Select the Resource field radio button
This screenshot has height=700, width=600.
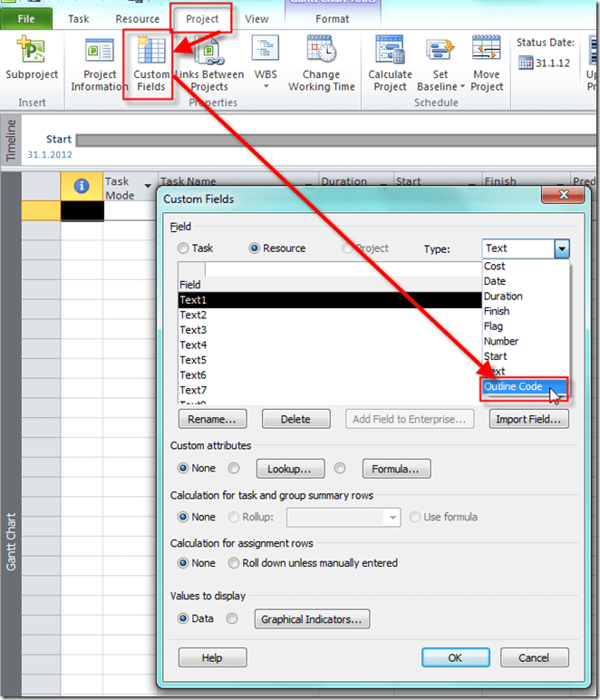click(255, 248)
